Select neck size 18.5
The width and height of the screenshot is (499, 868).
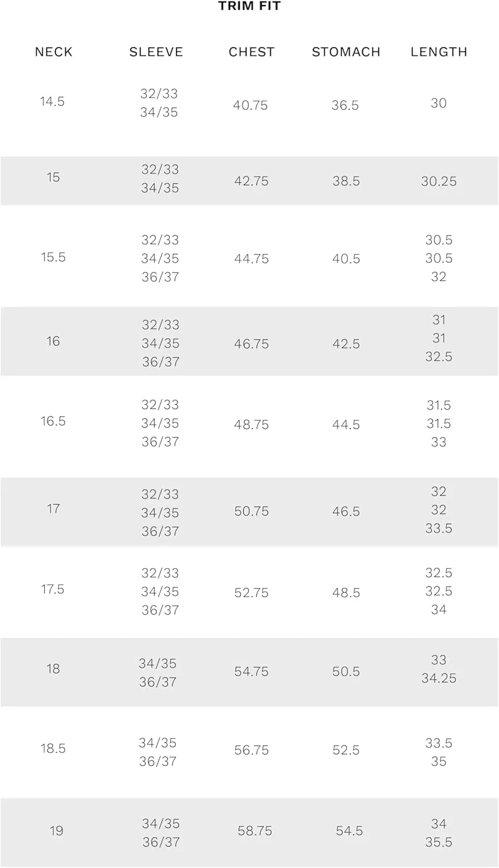[x=53, y=749]
